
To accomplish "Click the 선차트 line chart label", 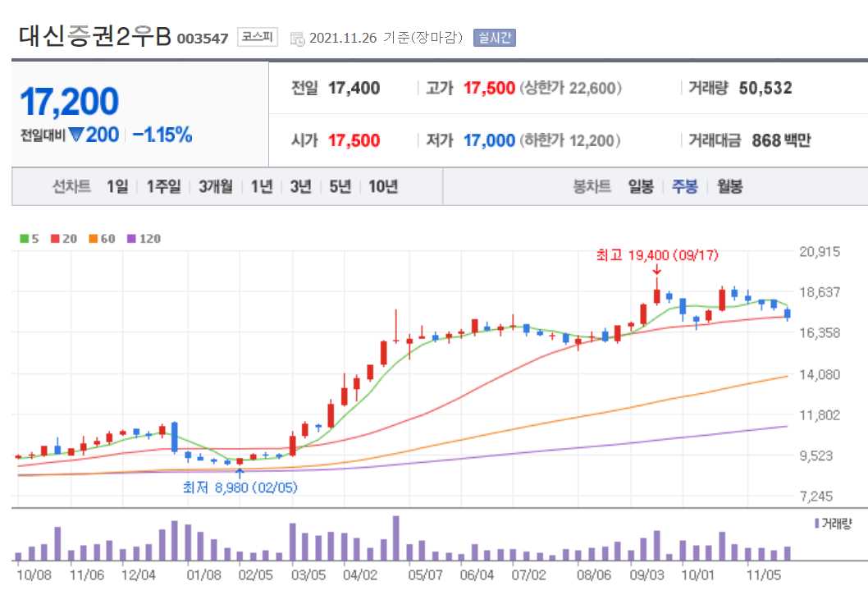I will pos(71,186).
